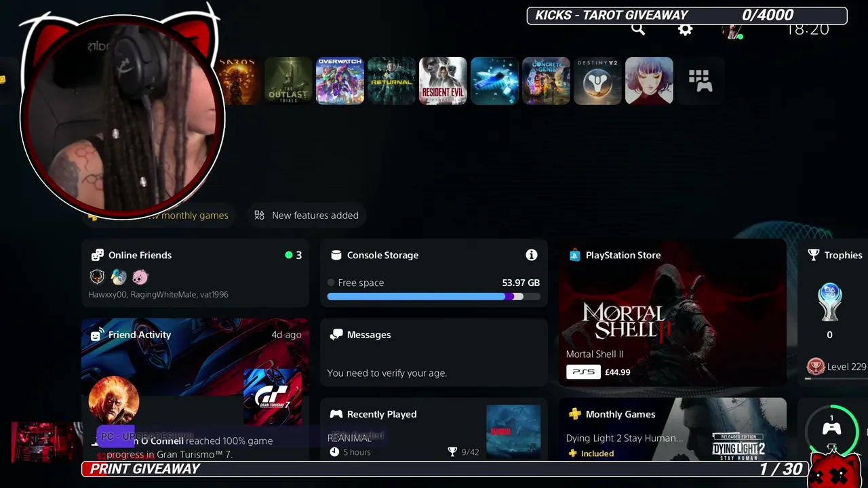The height and width of the screenshot is (488, 868).
Task: Click the Dying Light 2 logo
Action: point(738,447)
